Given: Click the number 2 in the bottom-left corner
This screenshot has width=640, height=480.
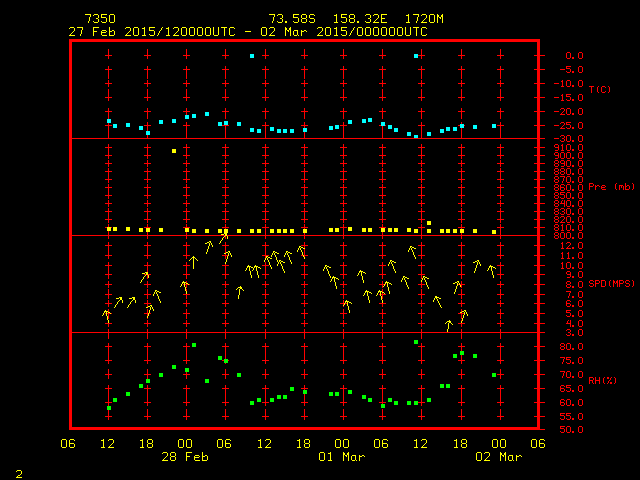Looking at the screenshot, I should (x=18, y=471).
